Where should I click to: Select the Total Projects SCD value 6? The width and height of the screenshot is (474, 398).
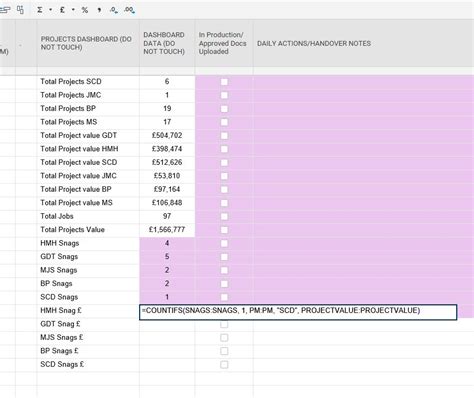point(167,82)
